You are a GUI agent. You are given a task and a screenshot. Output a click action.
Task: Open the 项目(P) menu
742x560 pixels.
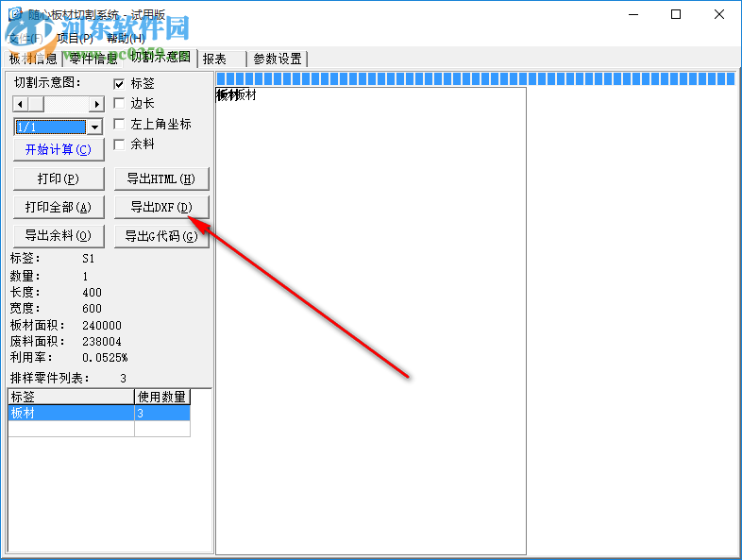point(75,38)
